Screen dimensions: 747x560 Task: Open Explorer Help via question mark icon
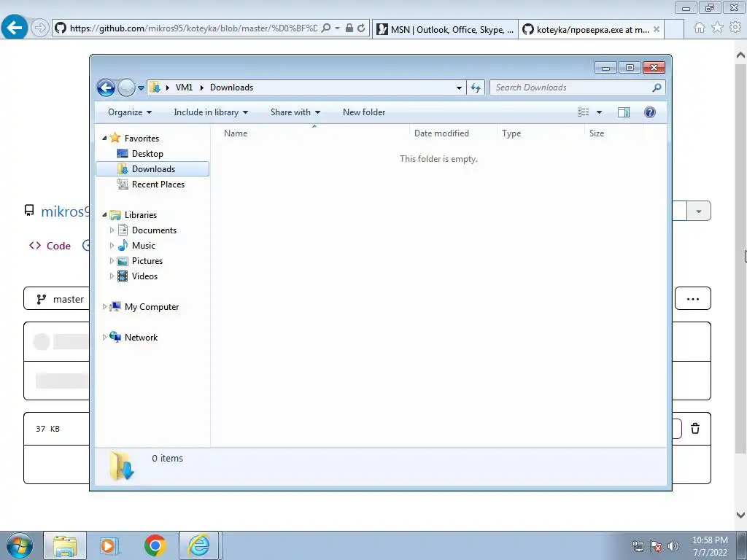pyautogui.click(x=650, y=112)
